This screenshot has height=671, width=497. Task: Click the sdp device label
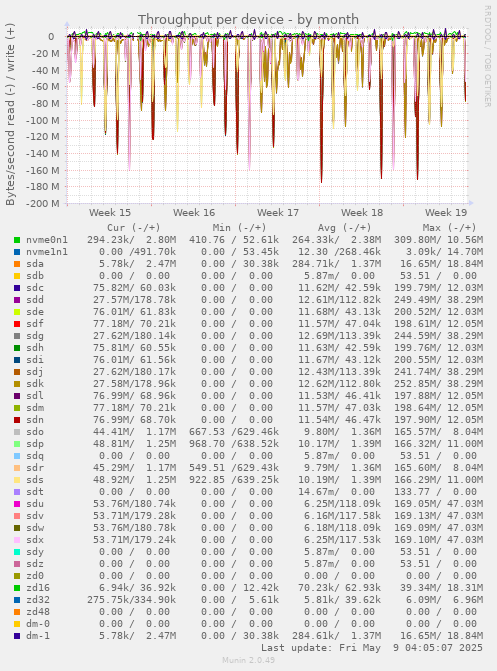coord(35,444)
